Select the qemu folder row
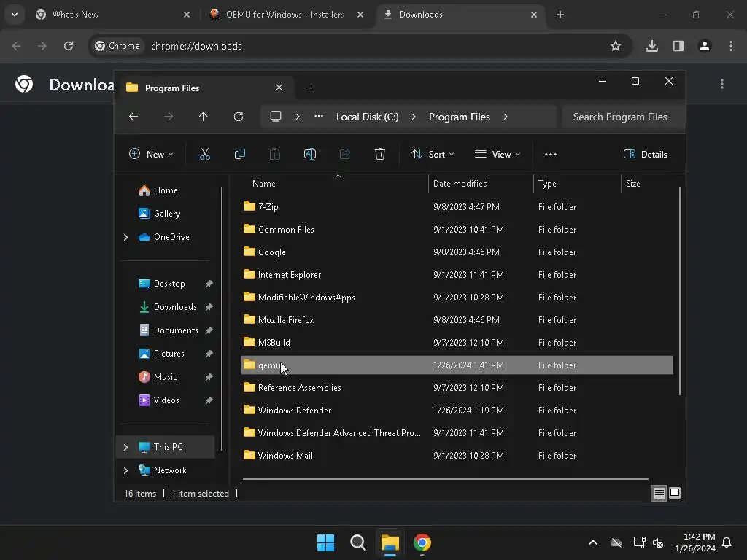This screenshot has height=560, width=747. click(x=457, y=365)
